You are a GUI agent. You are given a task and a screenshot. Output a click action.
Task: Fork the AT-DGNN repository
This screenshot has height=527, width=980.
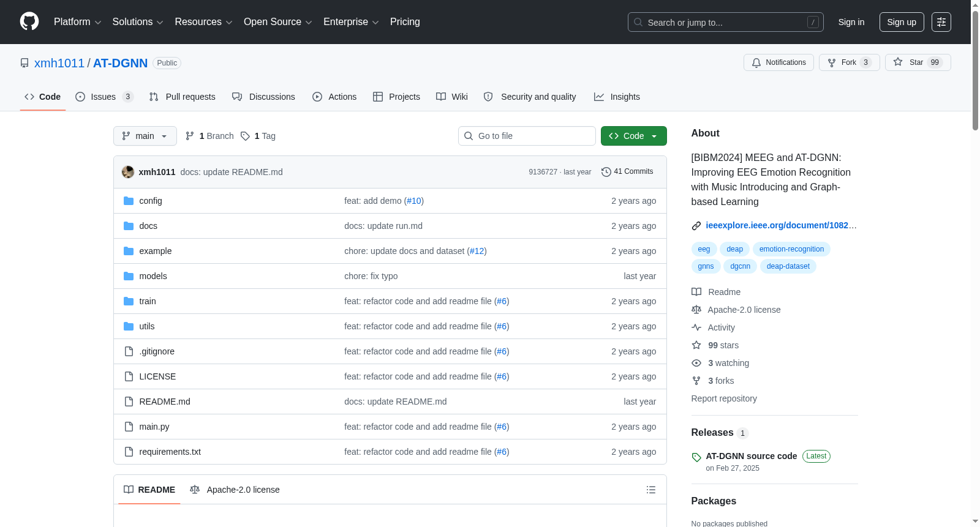click(x=849, y=62)
